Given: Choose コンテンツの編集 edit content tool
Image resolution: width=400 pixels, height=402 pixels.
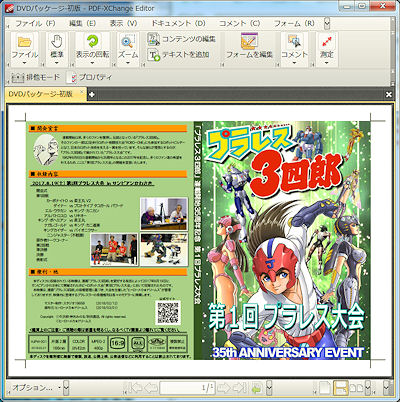Looking at the screenshot, I should point(182,39).
